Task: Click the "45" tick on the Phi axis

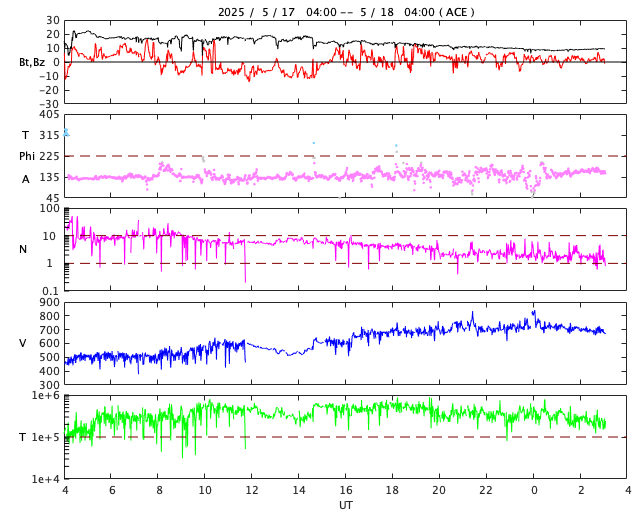Action: click(53, 198)
